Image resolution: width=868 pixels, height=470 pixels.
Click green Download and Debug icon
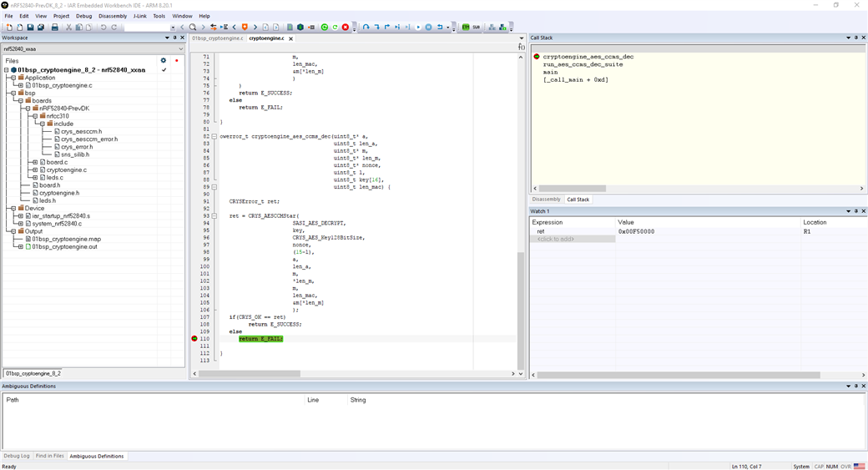coord(325,27)
